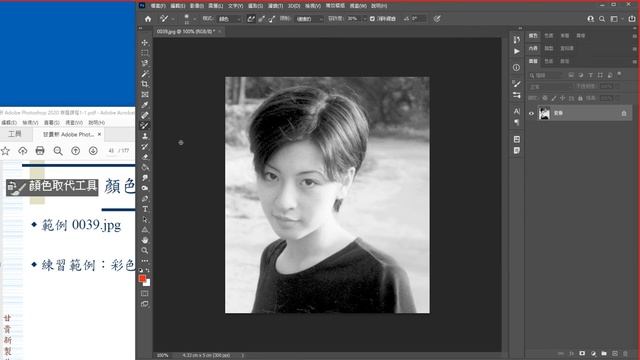Select the Healing Brush tool
640x360 pixels.
[145, 116]
